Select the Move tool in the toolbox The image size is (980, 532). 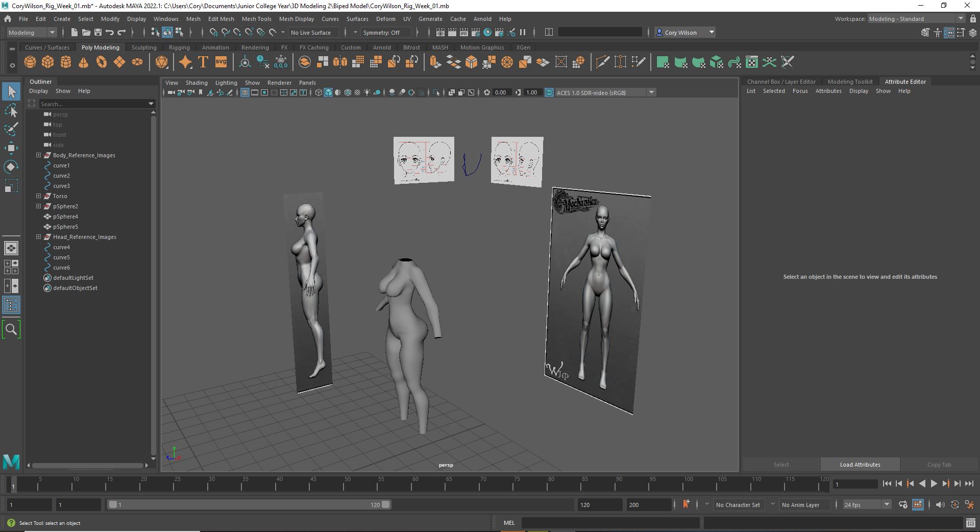coord(11,148)
